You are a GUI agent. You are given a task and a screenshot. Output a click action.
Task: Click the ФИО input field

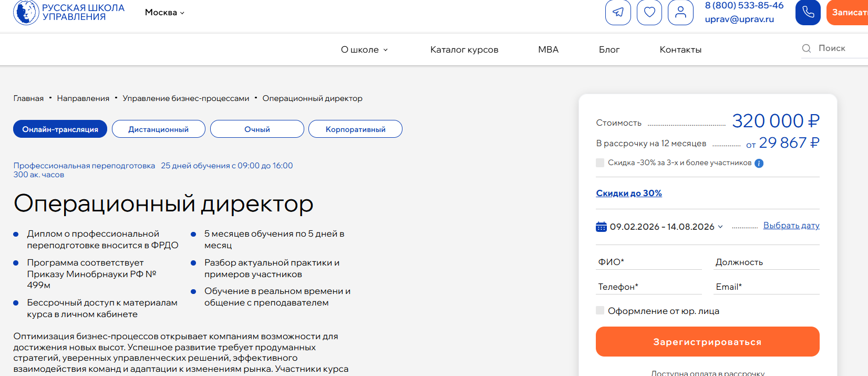pos(648,262)
